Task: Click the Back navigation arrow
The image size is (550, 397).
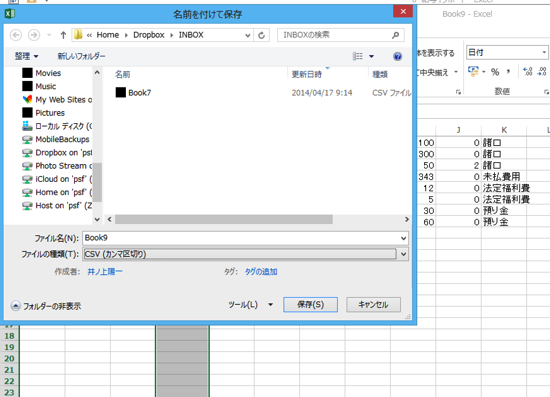Action: [x=16, y=35]
